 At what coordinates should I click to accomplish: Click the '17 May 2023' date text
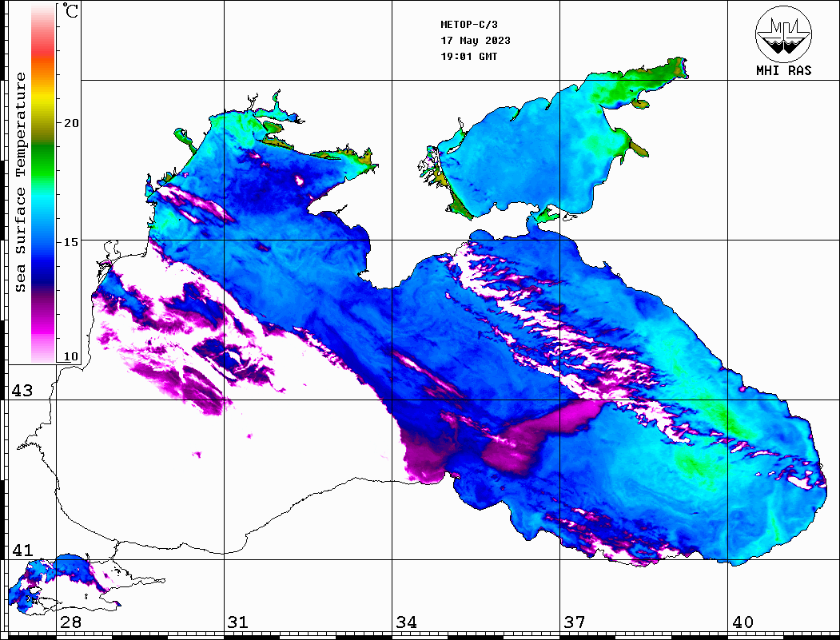tap(476, 41)
